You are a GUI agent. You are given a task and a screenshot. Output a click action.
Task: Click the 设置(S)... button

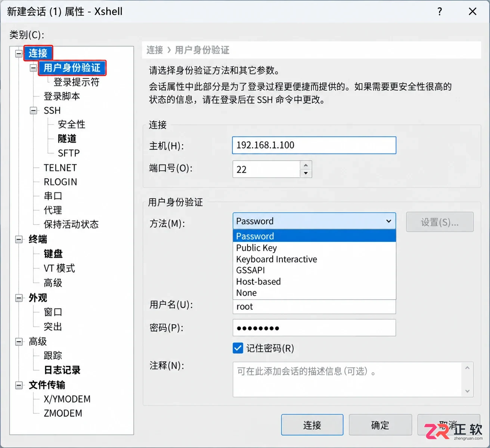click(440, 222)
